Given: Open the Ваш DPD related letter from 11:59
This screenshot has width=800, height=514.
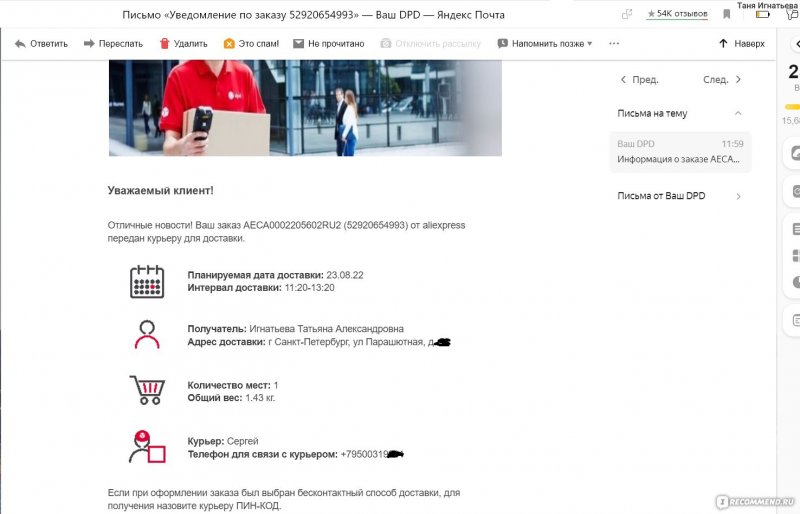Looking at the screenshot, I should click(680, 152).
